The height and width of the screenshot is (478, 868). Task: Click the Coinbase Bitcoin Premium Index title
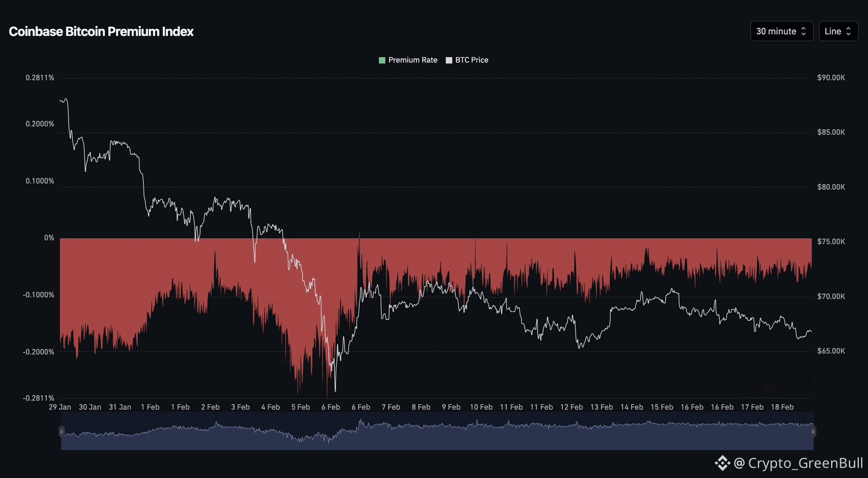coord(102,32)
